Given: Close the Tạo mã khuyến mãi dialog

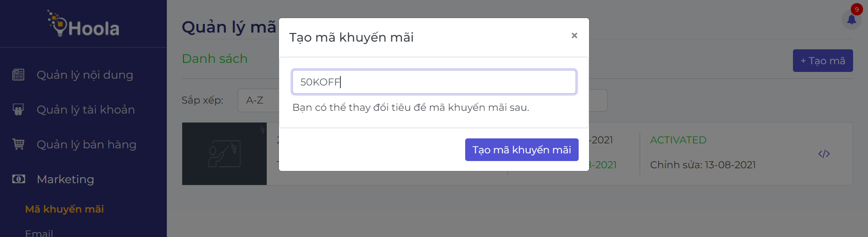Looking at the screenshot, I should pyautogui.click(x=574, y=35).
